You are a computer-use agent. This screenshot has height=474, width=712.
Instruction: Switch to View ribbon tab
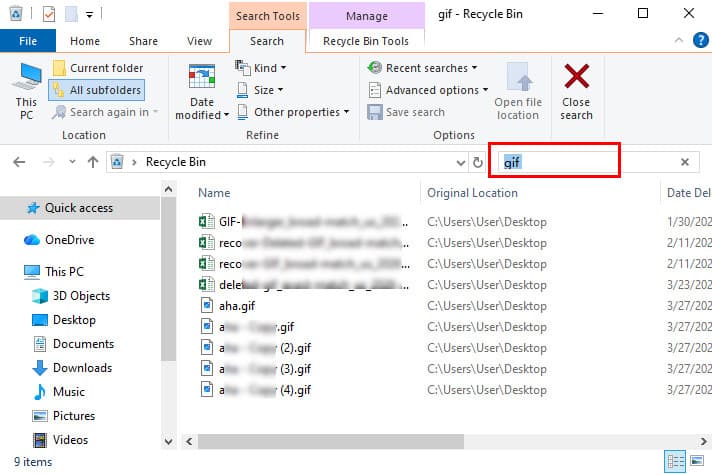(199, 41)
